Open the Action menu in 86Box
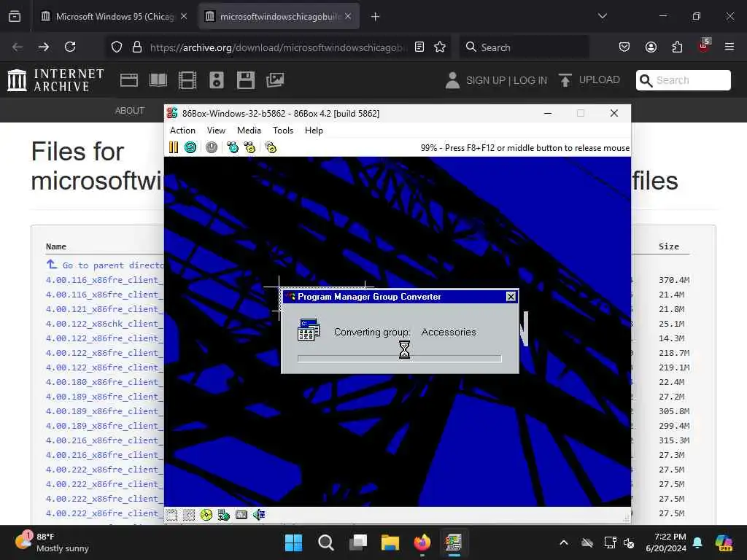The image size is (747, 560). pyautogui.click(x=182, y=131)
